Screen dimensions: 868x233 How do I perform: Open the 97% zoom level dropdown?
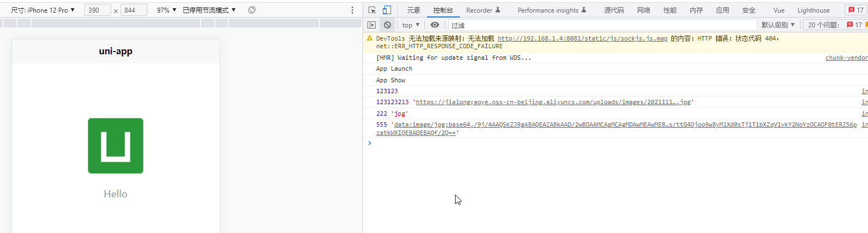coord(166,10)
